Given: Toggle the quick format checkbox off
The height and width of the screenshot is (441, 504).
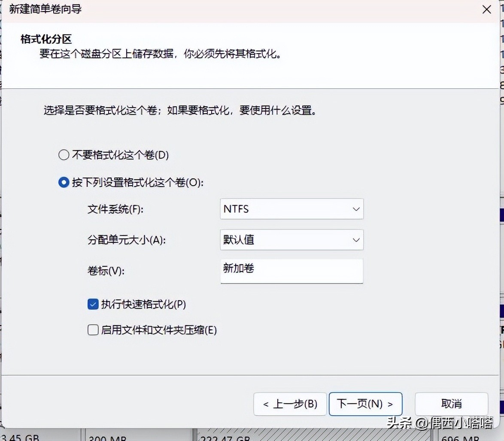Looking at the screenshot, I should tap(93, 304).
